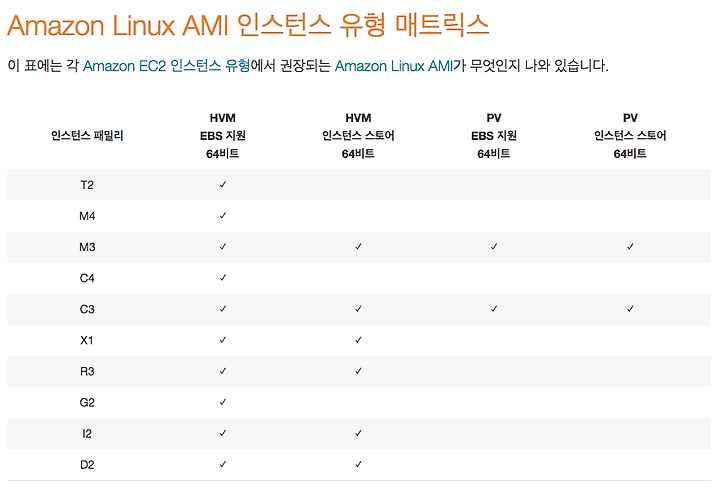Open the Amazon EC2 인스턴스 유형 link
Viewport: 720px width, 490px height.
(166, 66)
